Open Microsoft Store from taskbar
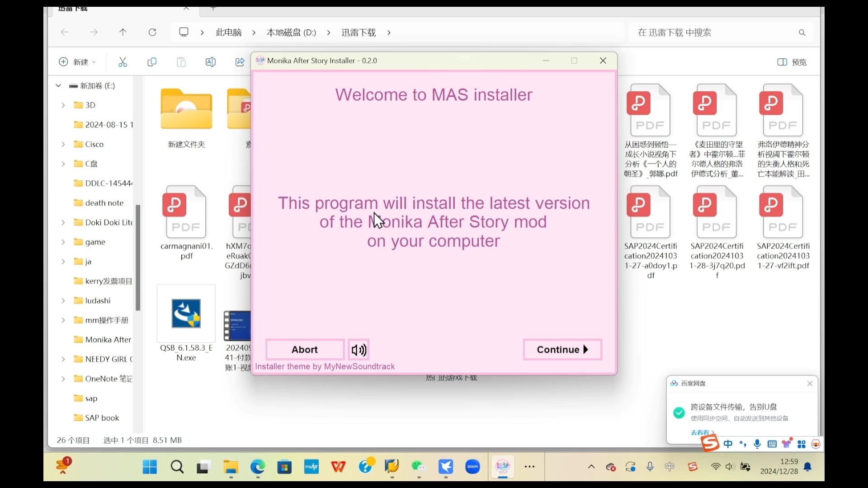Screen dimensions: 868x488 pyautogui.click(x=284, y=467)
